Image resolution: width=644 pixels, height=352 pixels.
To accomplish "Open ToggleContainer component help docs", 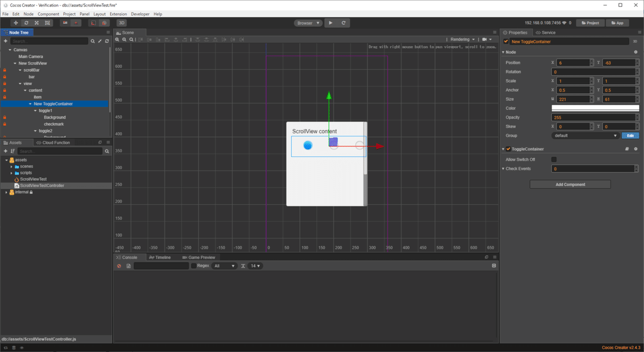I will pos(626,149).
